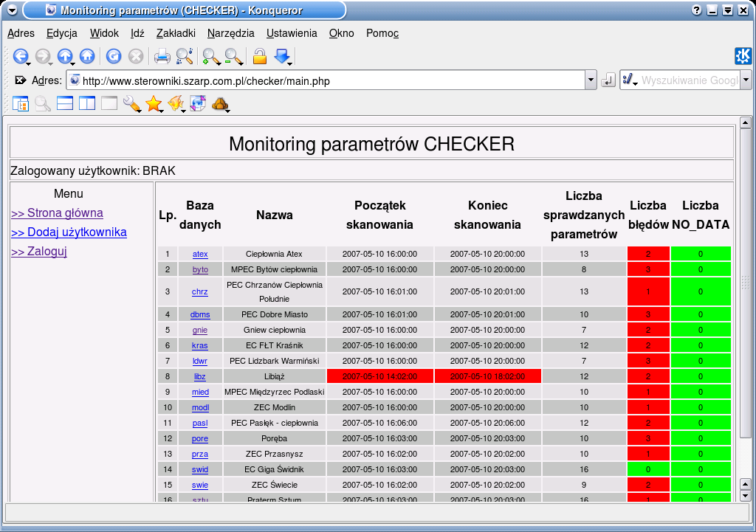Select the 'Ciepłownia Atex' name cell
Viewport: 756px width, 532px height.
tap(275, 254)
